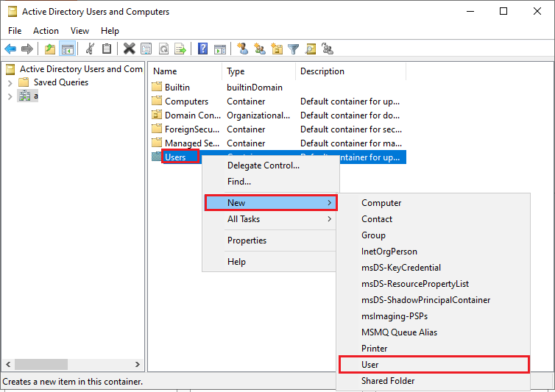Viewport: 555px width, 392px height.
Task: Open the Action menu
Action: (46, 31)
